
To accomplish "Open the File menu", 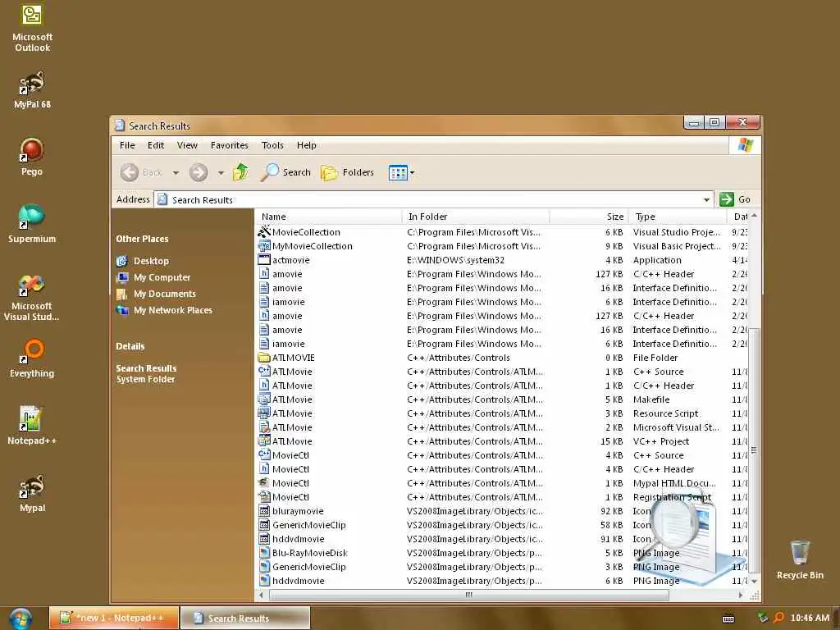I will [x=127, y=145].
